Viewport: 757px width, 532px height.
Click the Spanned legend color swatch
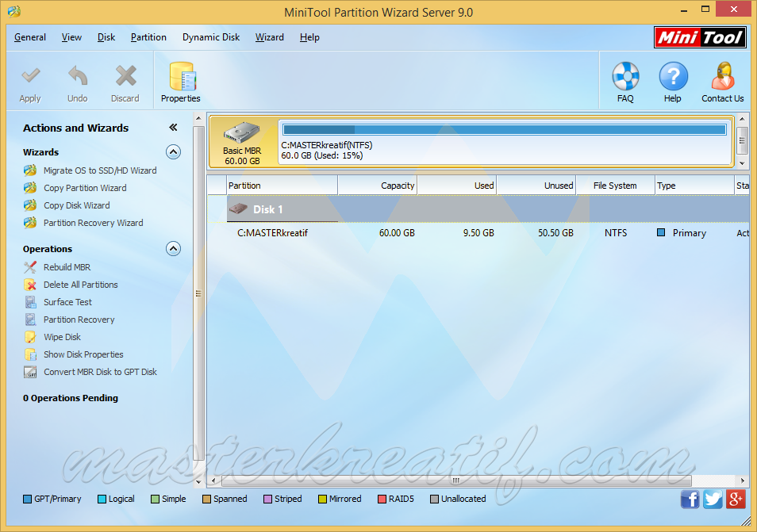(206, 499)
